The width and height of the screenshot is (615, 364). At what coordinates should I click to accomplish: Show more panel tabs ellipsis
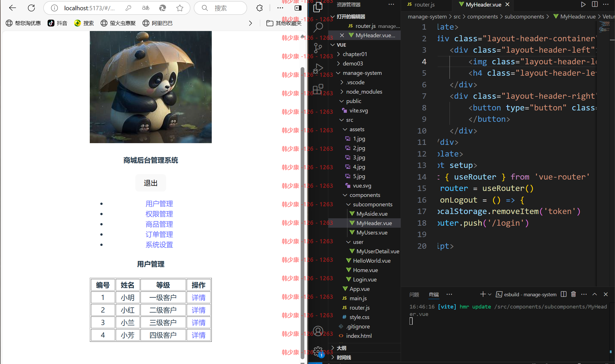[449, 294]
